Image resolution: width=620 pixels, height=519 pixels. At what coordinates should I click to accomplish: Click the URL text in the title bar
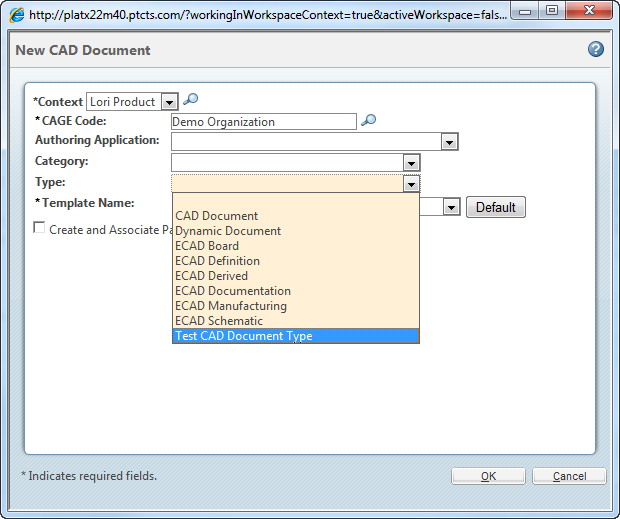268,15
